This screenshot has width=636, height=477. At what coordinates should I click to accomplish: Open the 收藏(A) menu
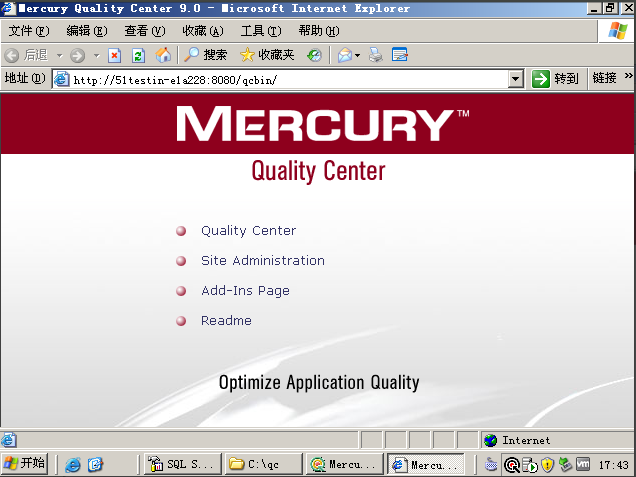203,31
